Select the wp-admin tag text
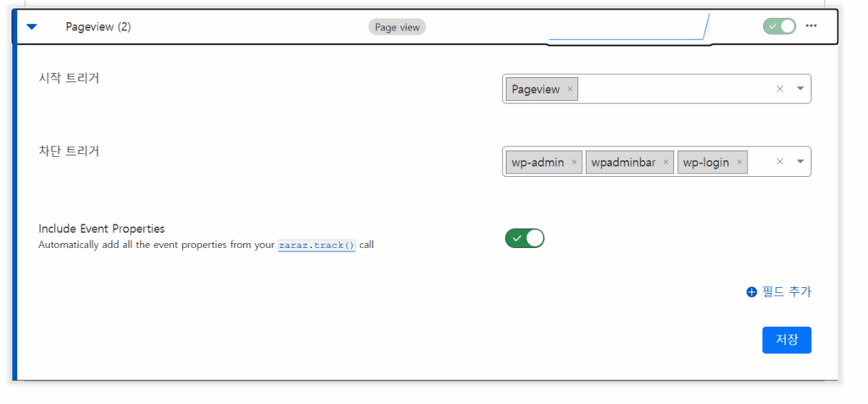Viewport: 868px width, 404px height. pos(537,162)
